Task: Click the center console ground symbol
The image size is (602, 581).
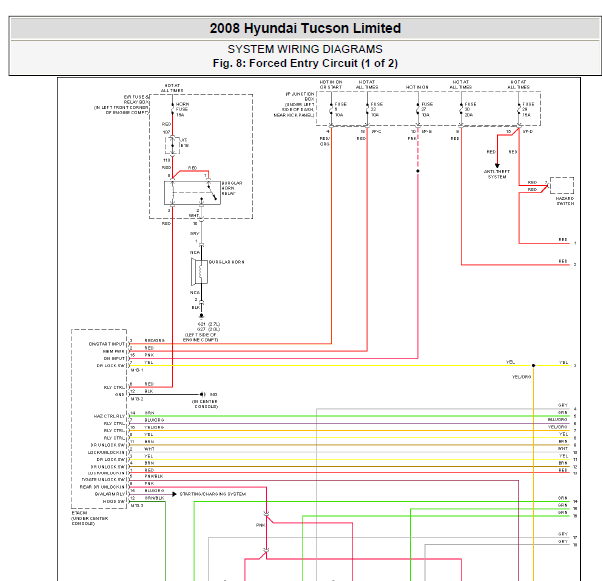Action: click(199, 394)
